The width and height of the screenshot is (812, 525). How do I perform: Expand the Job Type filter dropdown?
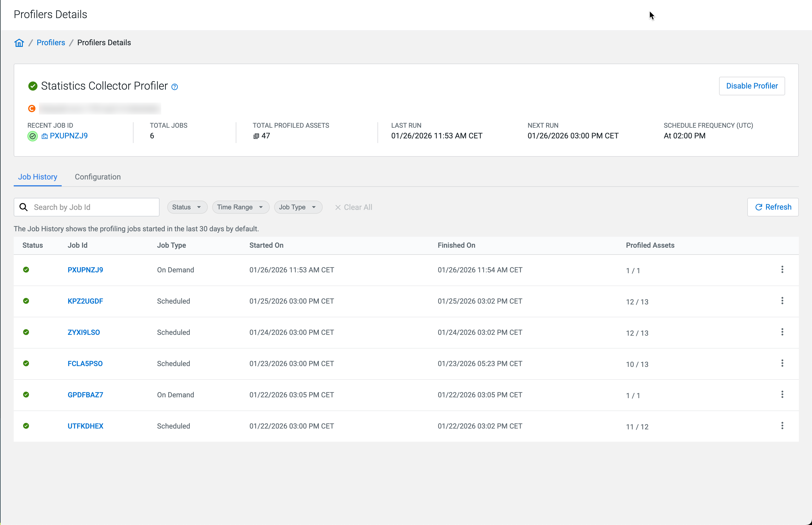298,207
